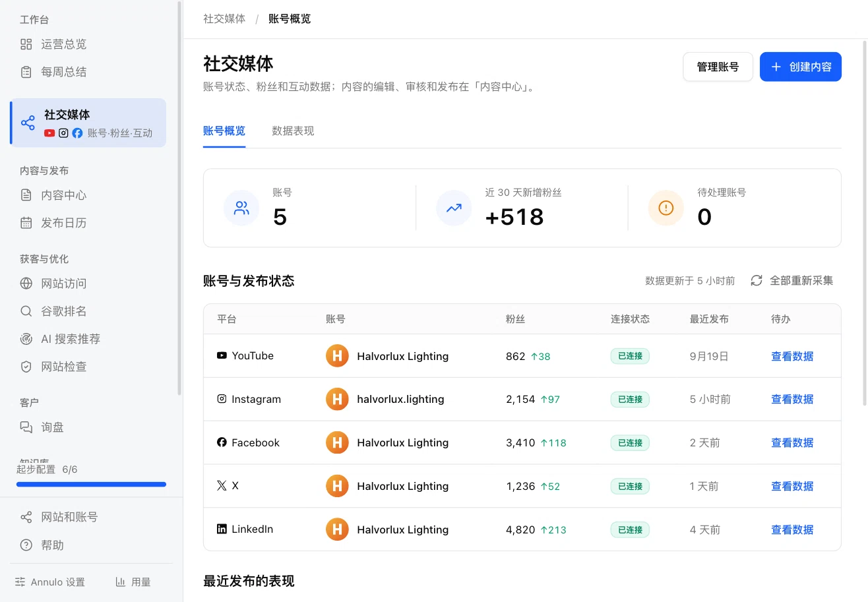Click the 谷歌排名 search icon
Image resolution: width=868 pixels, height=602 pixels.
26,311
